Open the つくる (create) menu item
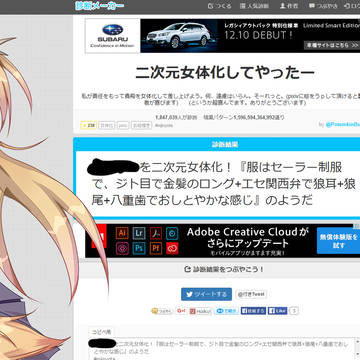The width and height of the screenshot is (360, 360). coord(219,6)
